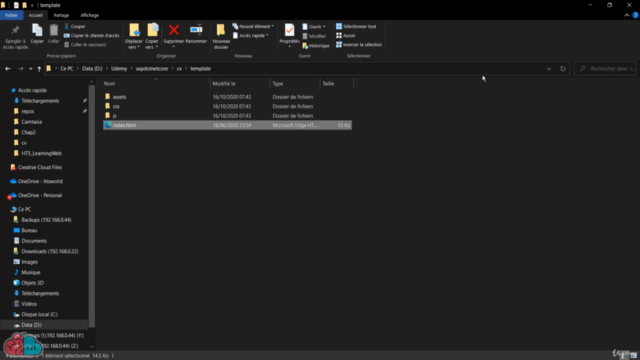This screenshot has width=640, height=360.
Task: Open OneDrive - Personal
Action: pos(40,195)
